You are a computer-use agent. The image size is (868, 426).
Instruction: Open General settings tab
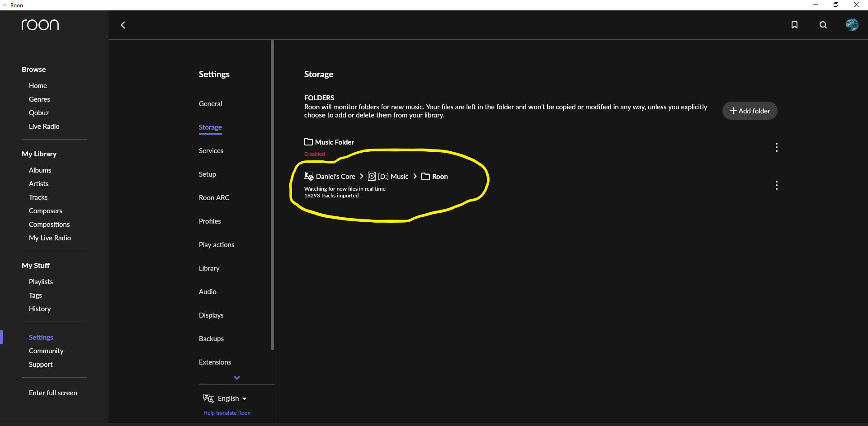tap(211, 103)
